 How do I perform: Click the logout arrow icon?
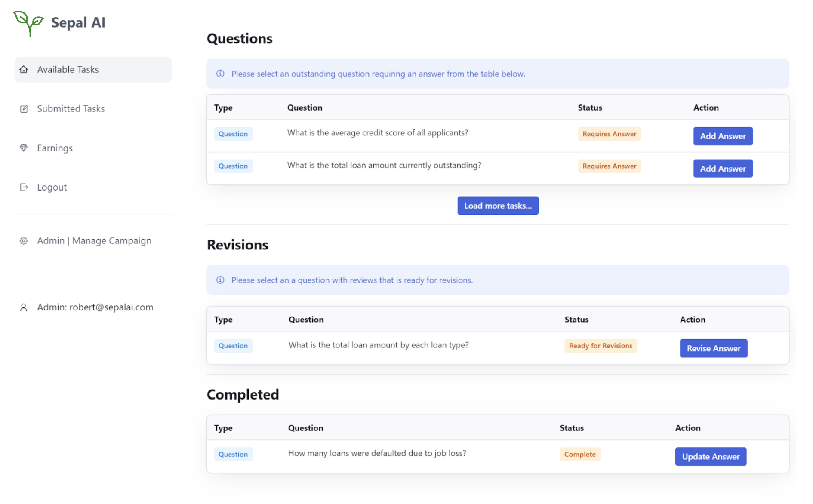click(x=24, y=187)
